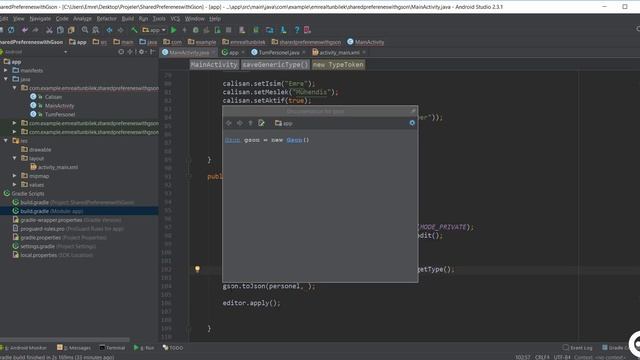Expand the second com.example package node
640x360 pixels.
(15, 123)
